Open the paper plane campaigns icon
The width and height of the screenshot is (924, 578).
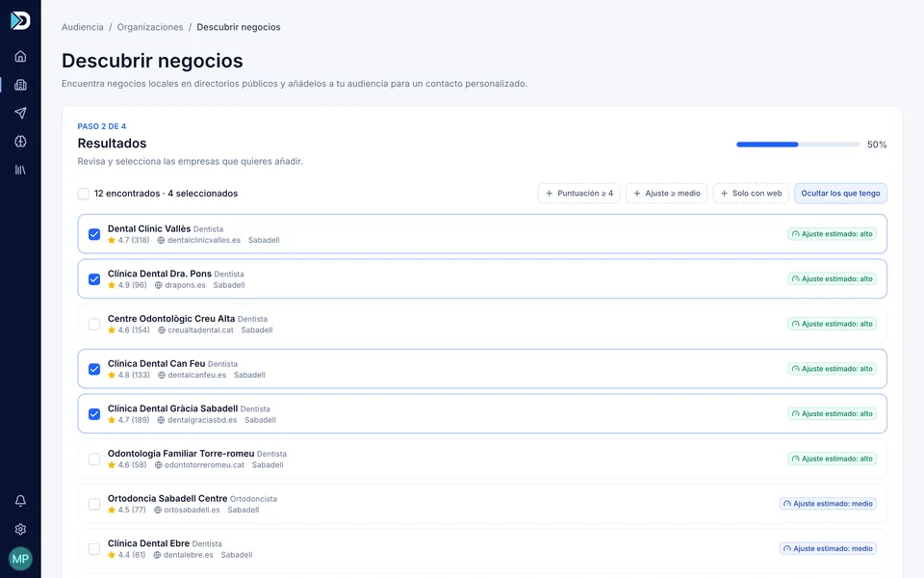click(20, 114)
